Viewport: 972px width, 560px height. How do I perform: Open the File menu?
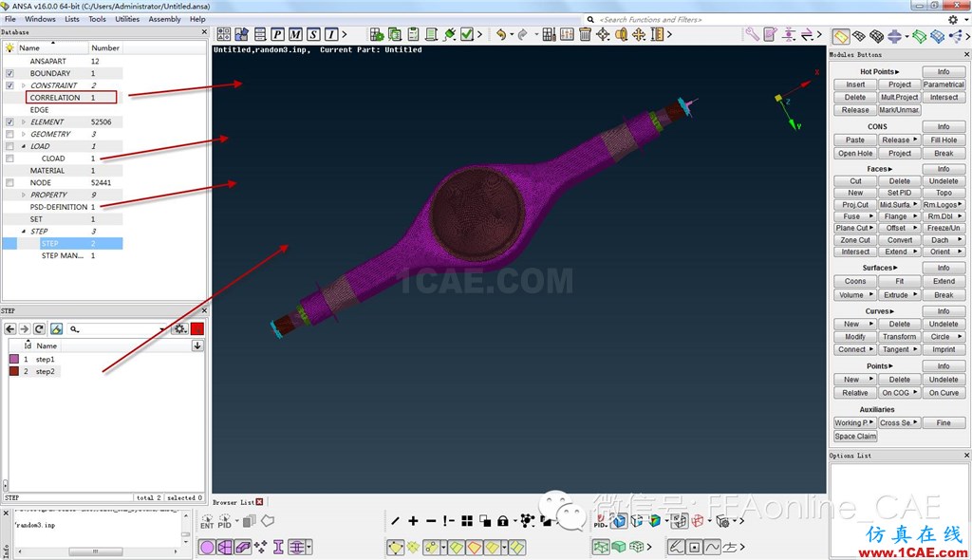point(10,19)
